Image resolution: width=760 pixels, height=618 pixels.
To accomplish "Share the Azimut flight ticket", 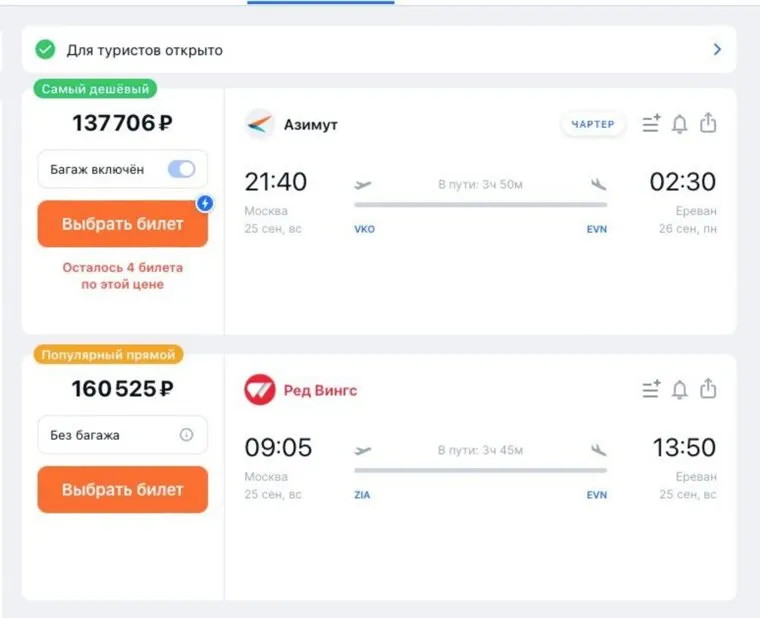I will tap(708, 123).
